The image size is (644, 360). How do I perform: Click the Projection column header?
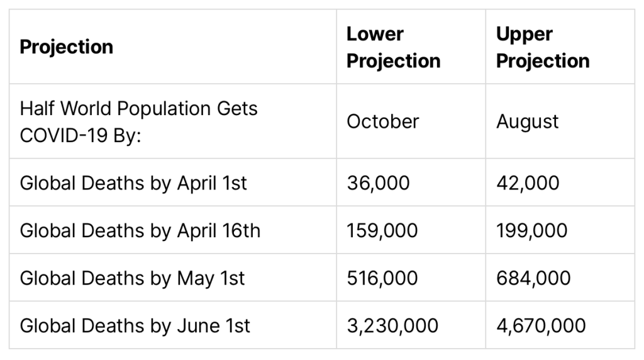tap(67, 47)
